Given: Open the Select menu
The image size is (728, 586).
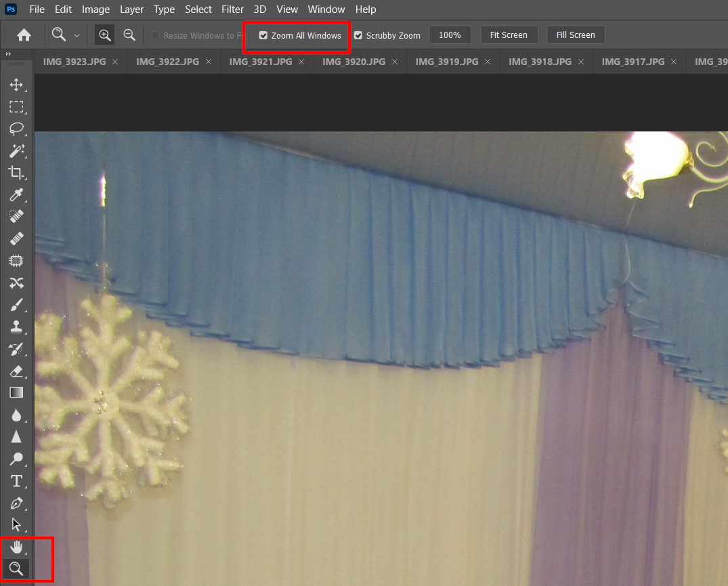Looking at the screenshot, I should [x=198, y=9].
